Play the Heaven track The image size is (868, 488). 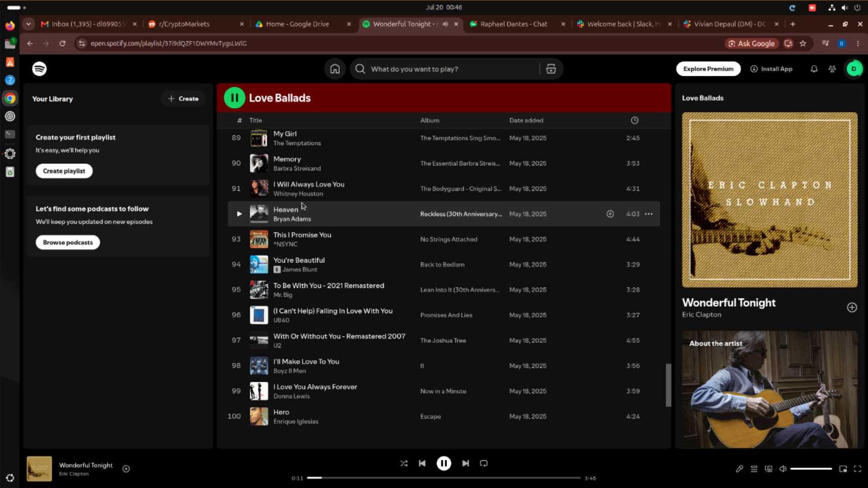239,214
